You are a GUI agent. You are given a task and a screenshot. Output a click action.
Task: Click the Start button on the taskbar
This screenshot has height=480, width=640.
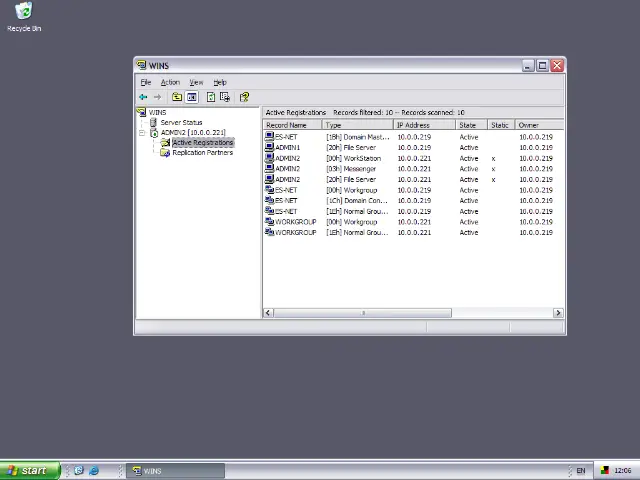pos(30,471)
